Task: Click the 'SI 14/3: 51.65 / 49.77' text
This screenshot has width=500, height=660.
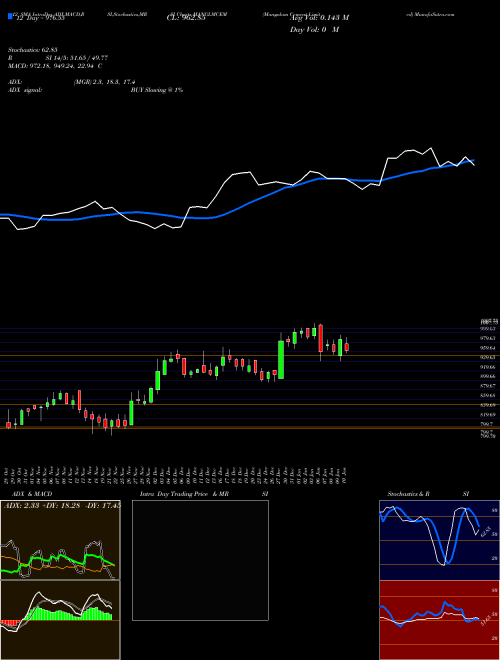Action: tap(77, 58)
